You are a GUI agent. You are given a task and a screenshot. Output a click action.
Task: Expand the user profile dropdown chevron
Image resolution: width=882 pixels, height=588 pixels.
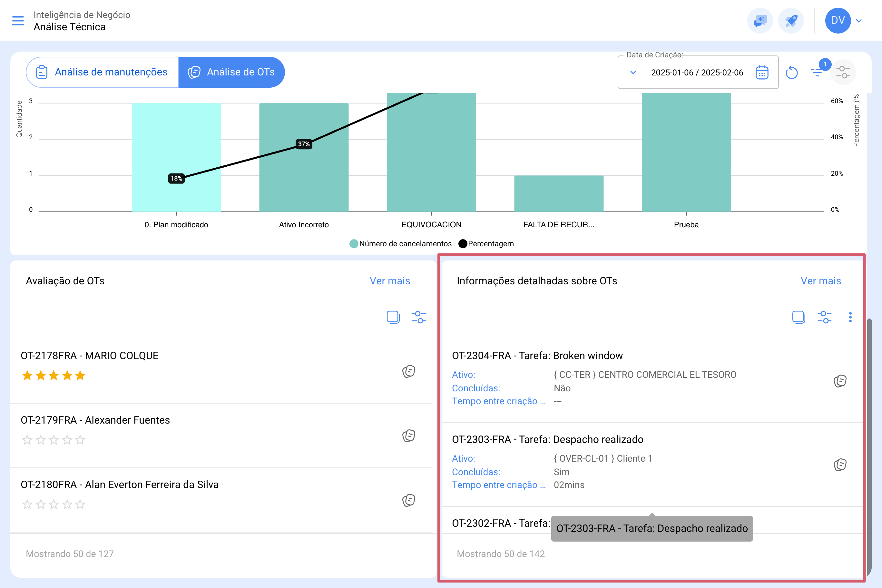pyautogui.click(x=859, y=21)
